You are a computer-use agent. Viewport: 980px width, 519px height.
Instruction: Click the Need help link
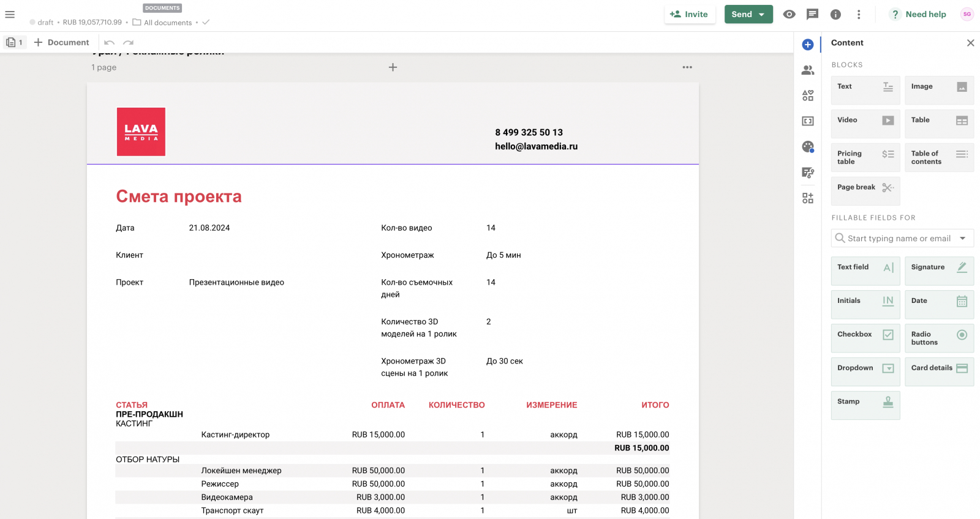click(918, 14)
